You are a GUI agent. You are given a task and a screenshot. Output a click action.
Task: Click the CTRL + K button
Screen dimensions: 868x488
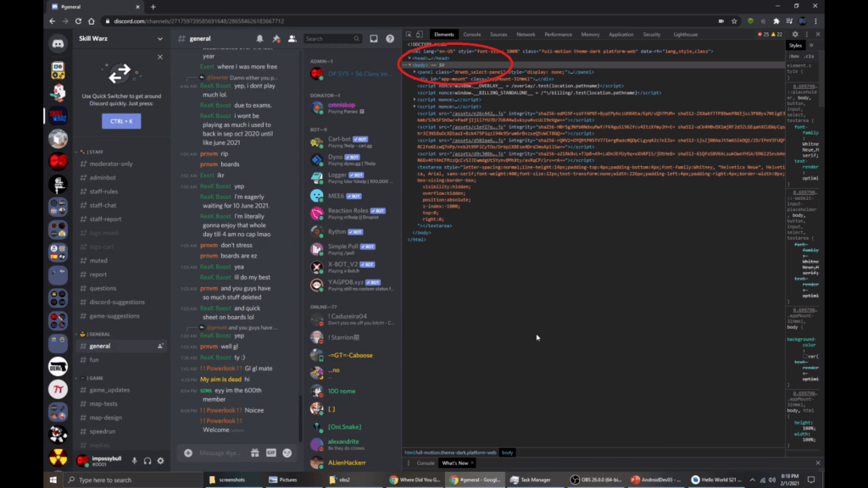pos(121,121)
